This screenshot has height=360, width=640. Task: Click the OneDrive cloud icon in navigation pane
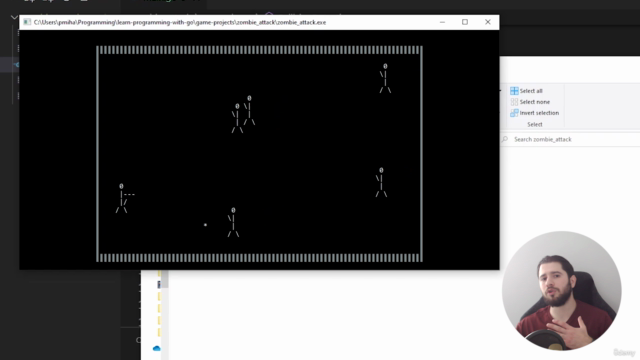[x=157, y=348]
